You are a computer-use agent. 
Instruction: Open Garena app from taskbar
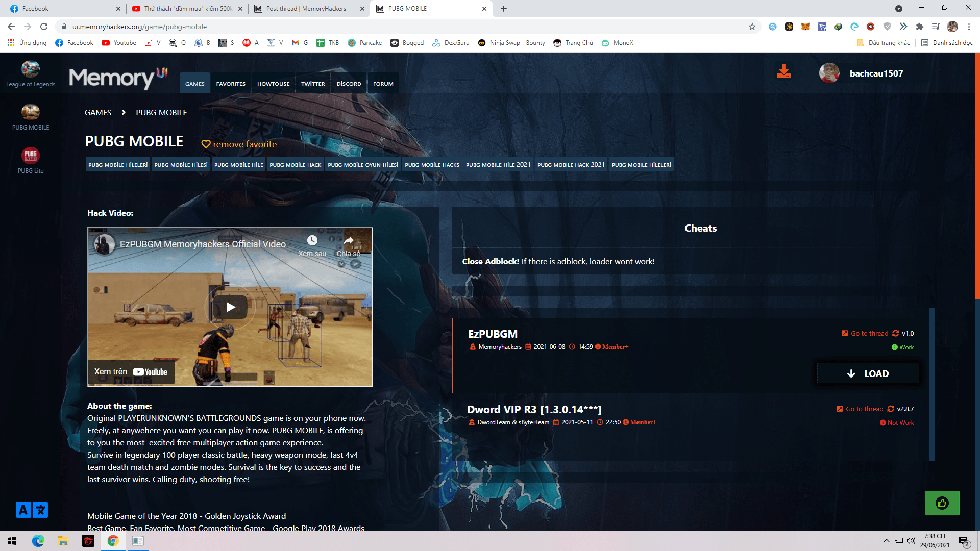(x=88, y=541)
